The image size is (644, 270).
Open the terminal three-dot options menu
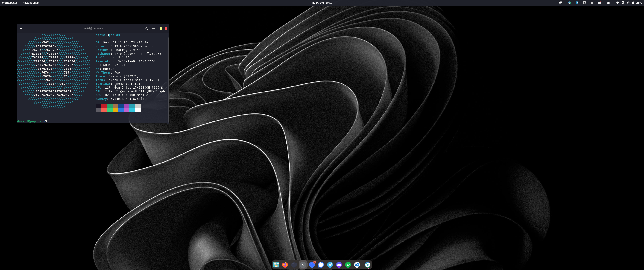(153, 28)
